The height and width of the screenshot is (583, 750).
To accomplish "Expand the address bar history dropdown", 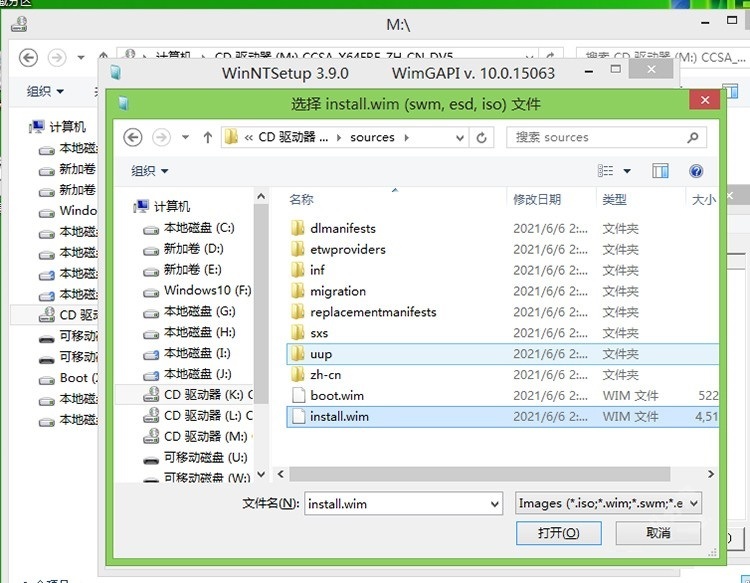I will [x=460, y=138].
